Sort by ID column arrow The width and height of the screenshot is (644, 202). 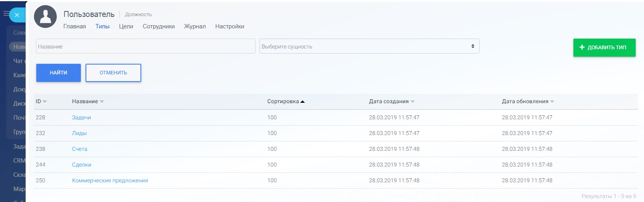[x=45, y=102]
